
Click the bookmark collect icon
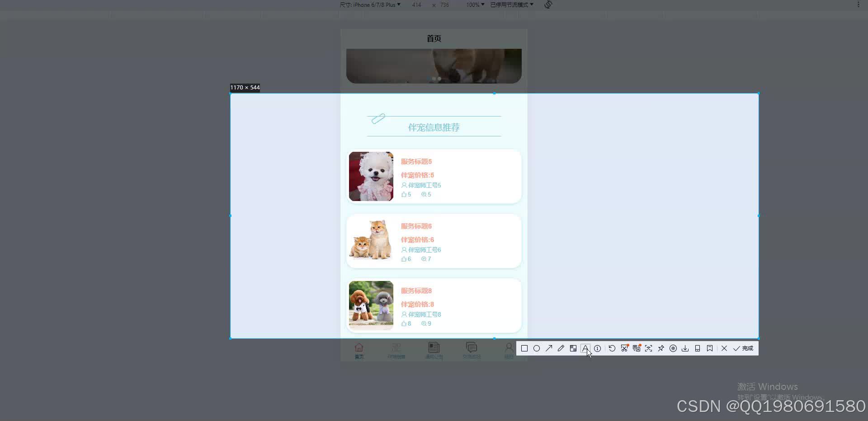click(710, 348)
